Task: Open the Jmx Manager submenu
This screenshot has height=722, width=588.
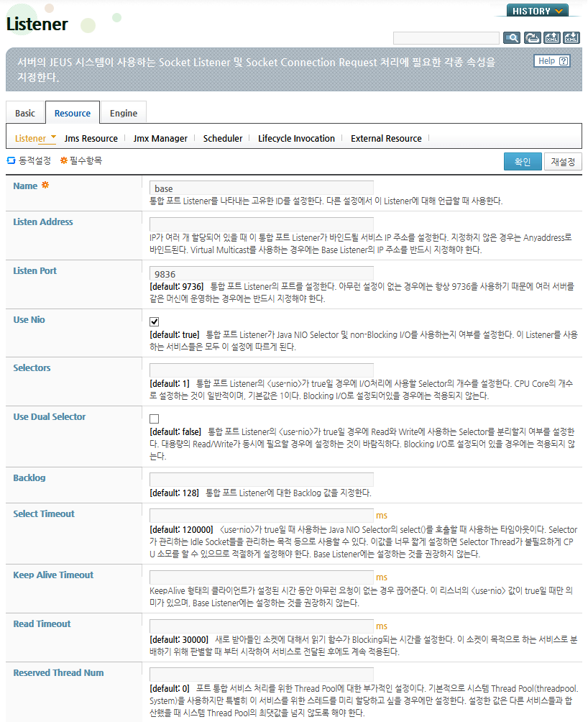Action: click(x=160, y=138)
